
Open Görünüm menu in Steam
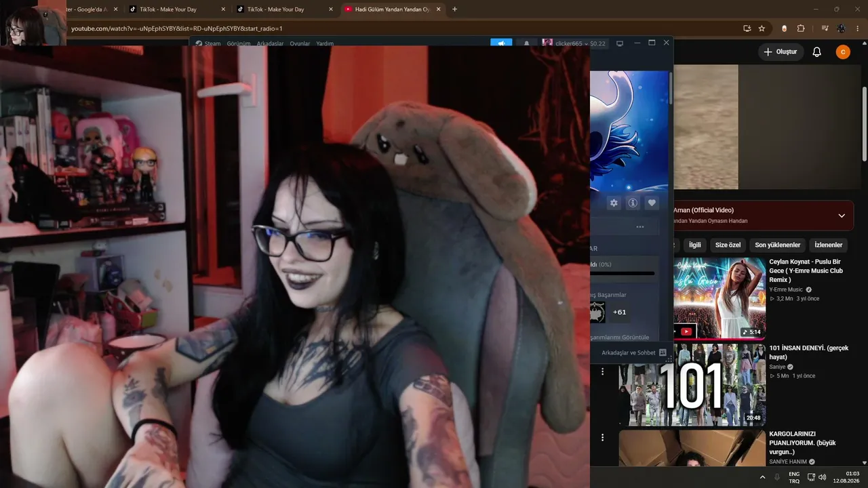(239, 43)
